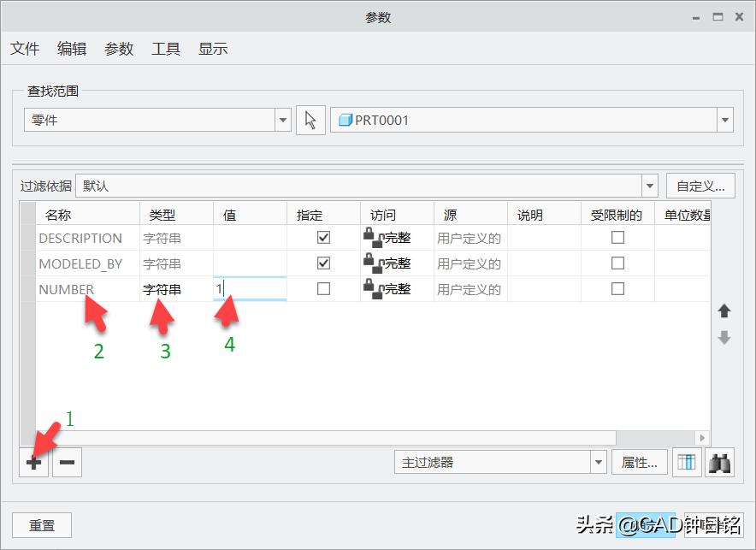Click the column display settings icon
The image size is (756, 550).
point(686,462)
